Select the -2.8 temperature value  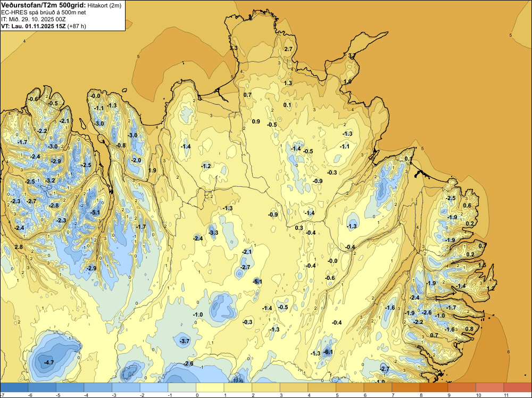pyautogui.click(x=54, y=205)
